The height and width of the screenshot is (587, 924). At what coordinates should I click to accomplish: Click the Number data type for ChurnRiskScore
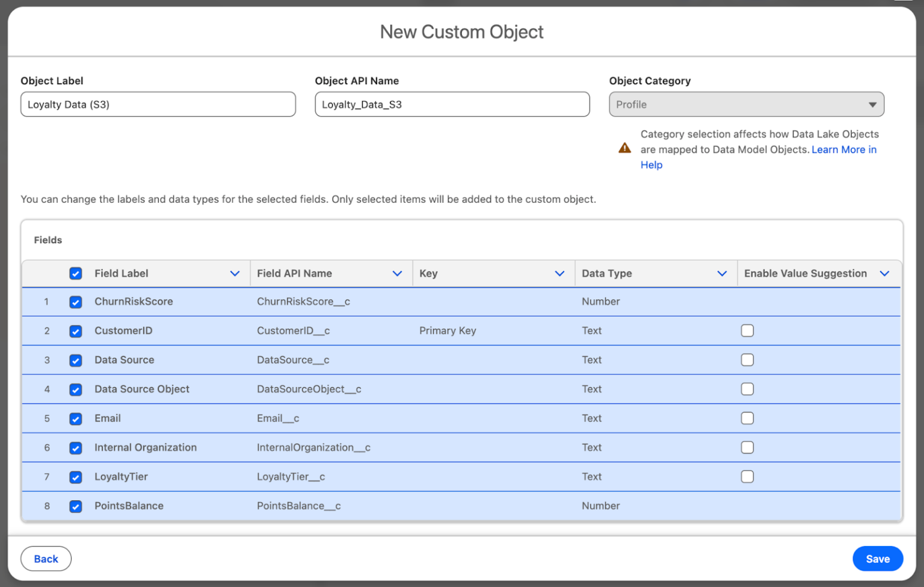[x=600, y=302]
